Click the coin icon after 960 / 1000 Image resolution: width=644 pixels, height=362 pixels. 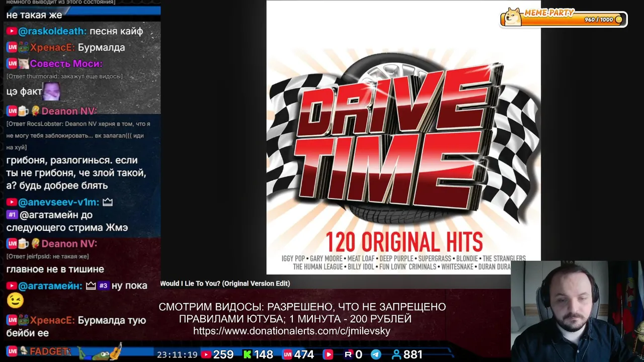coord(619,20)
